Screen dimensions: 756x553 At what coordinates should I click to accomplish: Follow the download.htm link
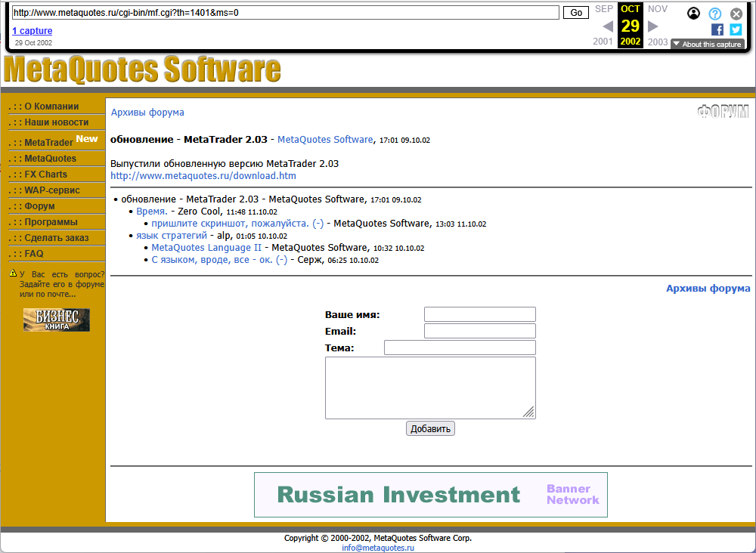coord(203,176)
